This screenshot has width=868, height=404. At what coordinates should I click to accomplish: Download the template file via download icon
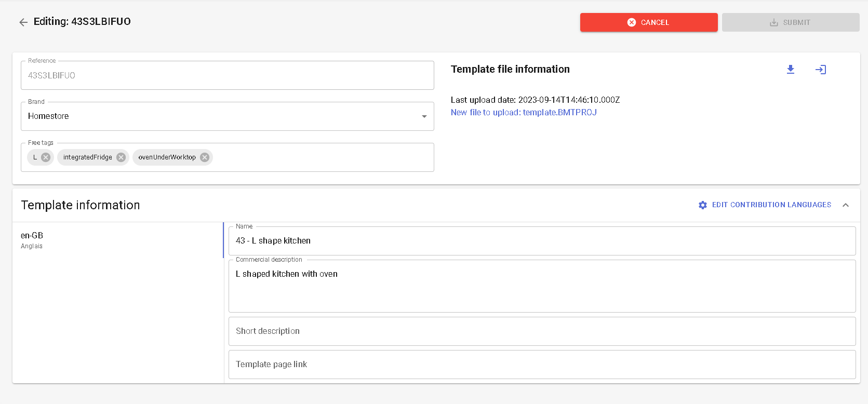pos(791,69)
